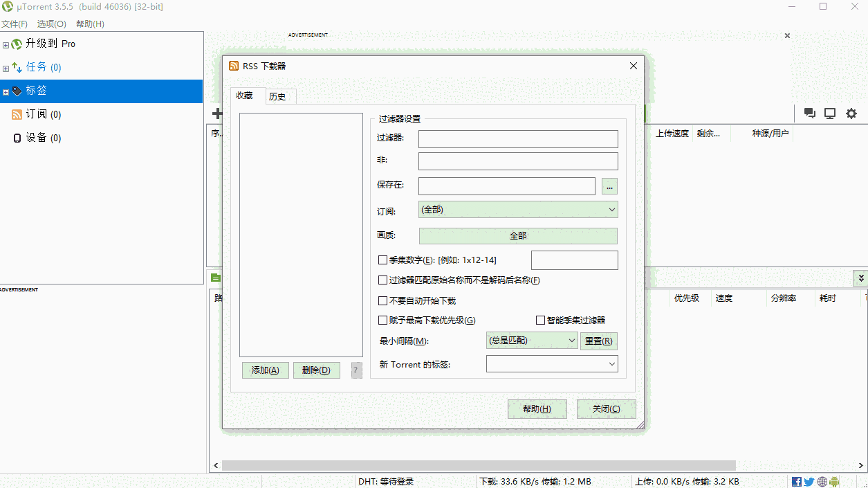The height and width of the screenshot is (488, 868).
Task: Click the Android robot icon in status bar
Action: (835, 481)
